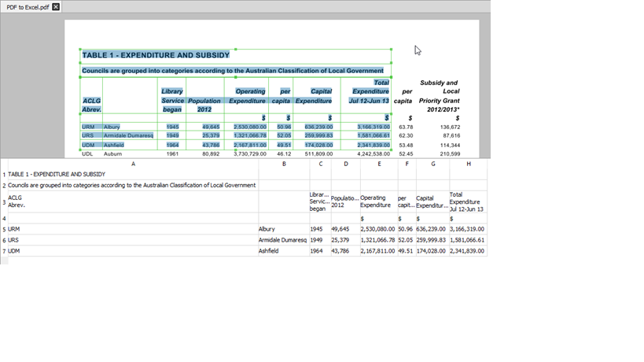
Task: Click '2,530,080.00' cell in preview grid
Action: point(379,229)
